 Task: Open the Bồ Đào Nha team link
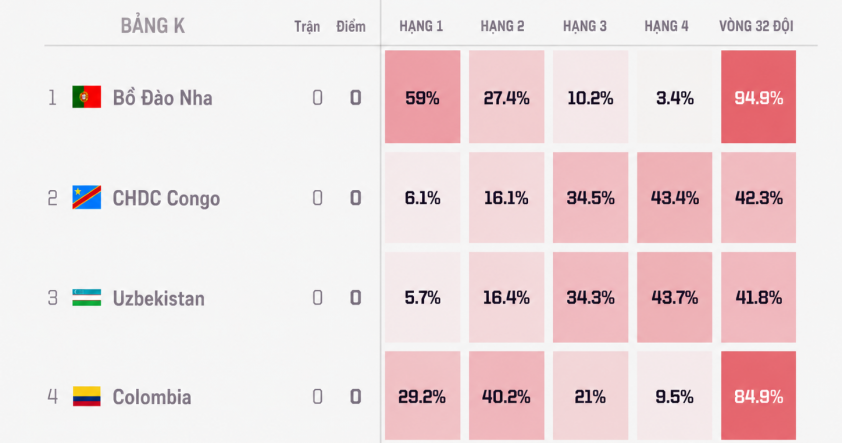tap(162, 98)
